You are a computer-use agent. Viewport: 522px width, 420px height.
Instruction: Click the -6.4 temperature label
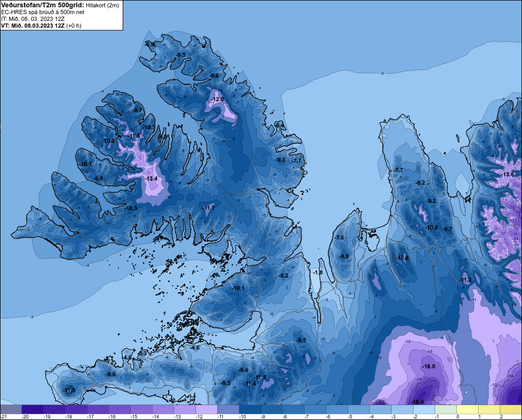pyautogui.click(x=280, y=125)
